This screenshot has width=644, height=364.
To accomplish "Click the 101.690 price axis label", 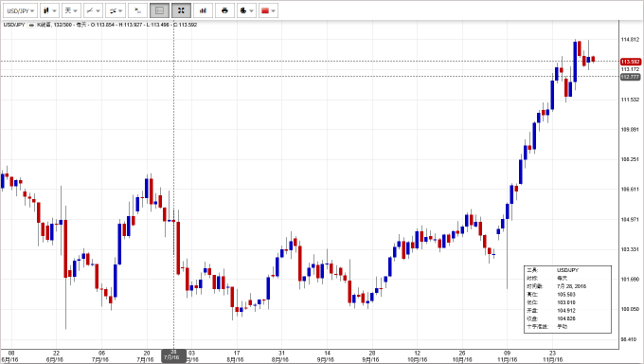I will (x=630, y=280).
